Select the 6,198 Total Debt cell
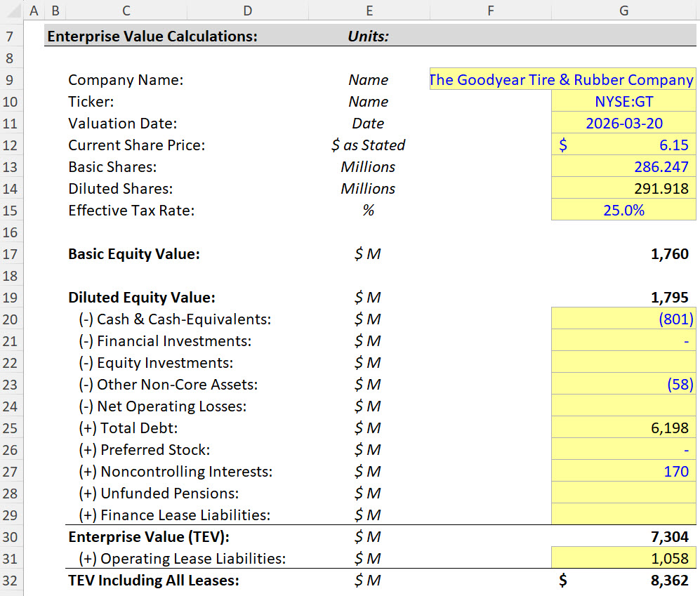 pos(623,428)
